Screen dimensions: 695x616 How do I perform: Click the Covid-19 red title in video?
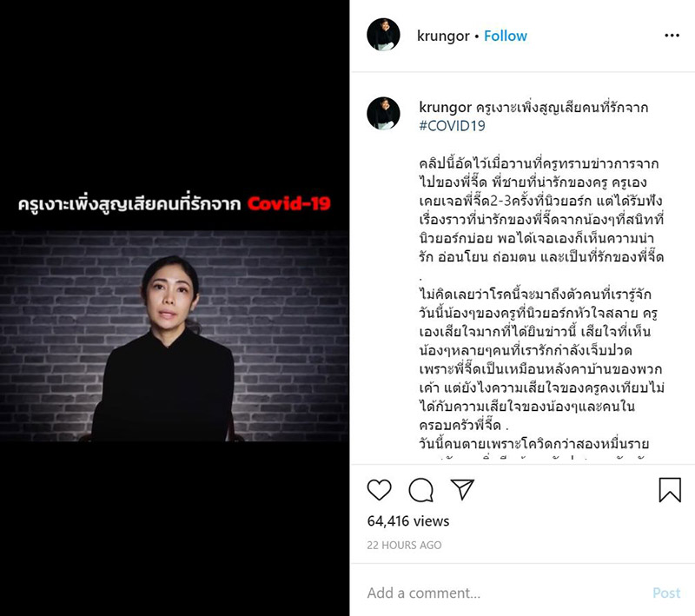coord(289,203)
